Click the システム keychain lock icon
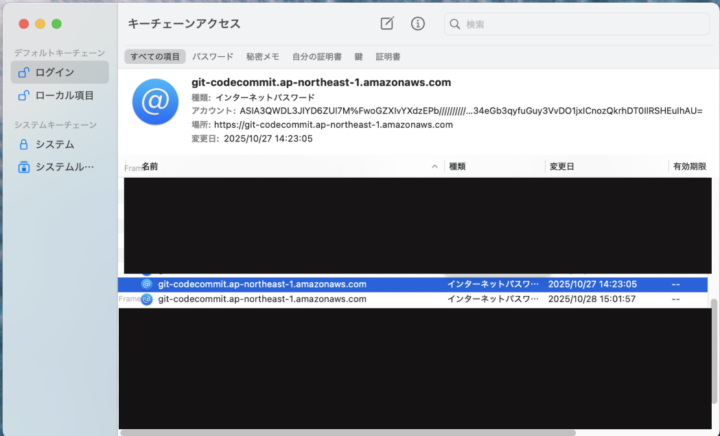 [24, 144]
